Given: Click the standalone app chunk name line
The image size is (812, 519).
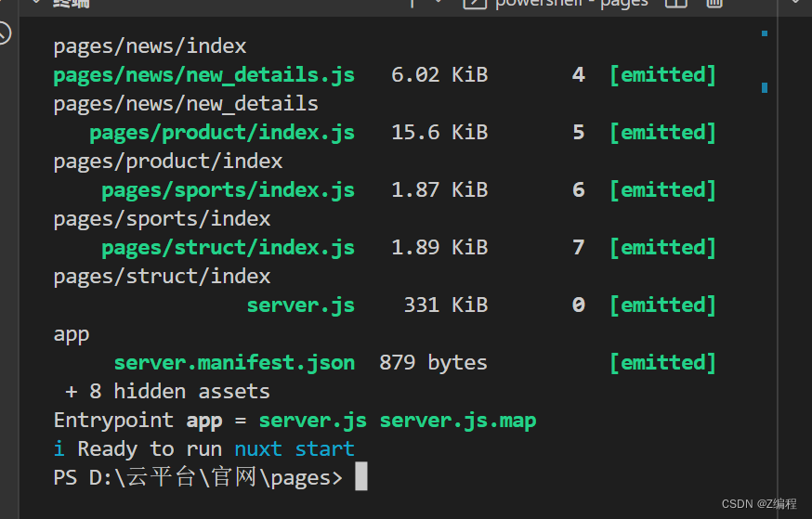Looking at the screenshot, I should (x=72, y=335).
